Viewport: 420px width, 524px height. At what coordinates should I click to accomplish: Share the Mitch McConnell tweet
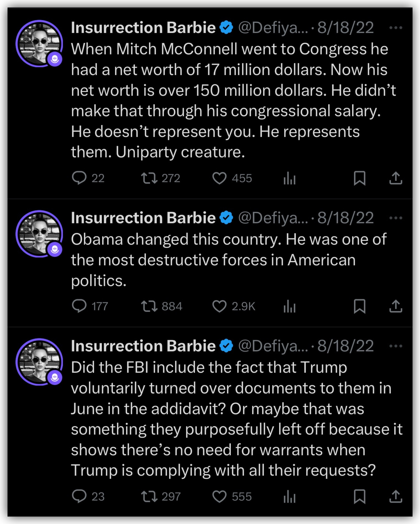point(396,178)
